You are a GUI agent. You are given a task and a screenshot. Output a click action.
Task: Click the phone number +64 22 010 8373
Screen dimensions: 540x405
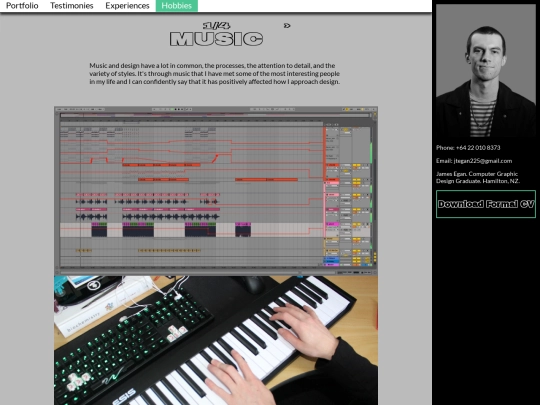[478, 148]
